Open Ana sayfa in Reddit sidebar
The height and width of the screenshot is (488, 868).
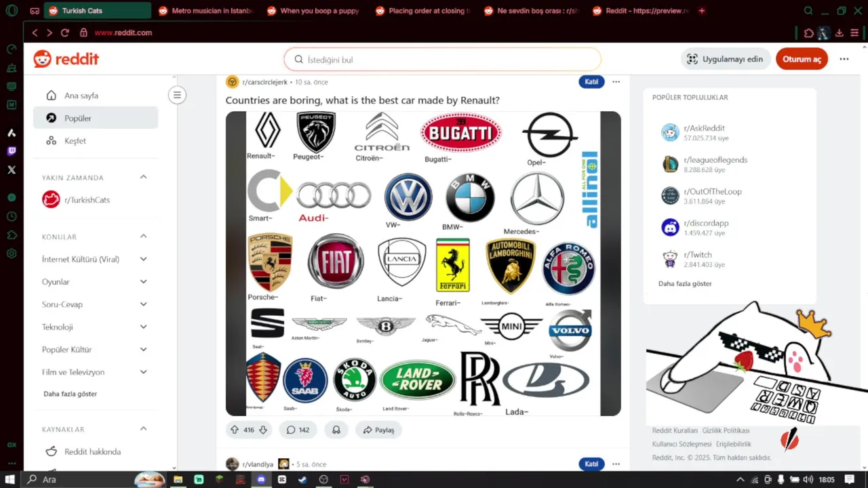click(x=96, y=96)
